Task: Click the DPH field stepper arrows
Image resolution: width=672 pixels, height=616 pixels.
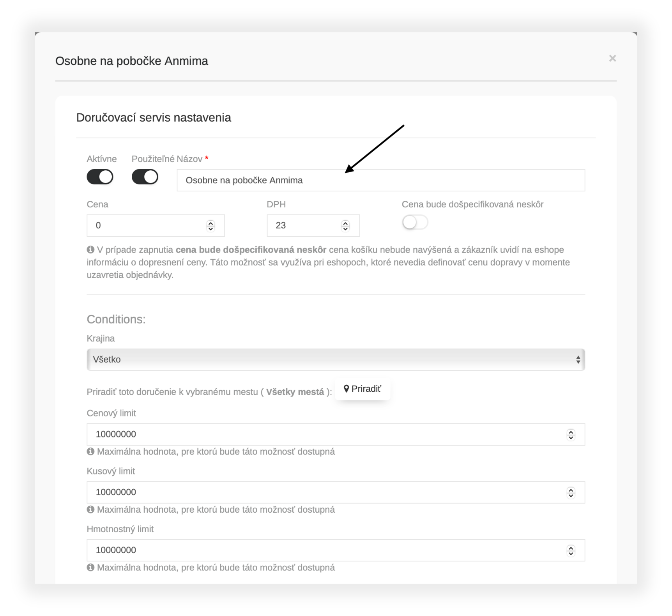Action: tap(345, 226)
